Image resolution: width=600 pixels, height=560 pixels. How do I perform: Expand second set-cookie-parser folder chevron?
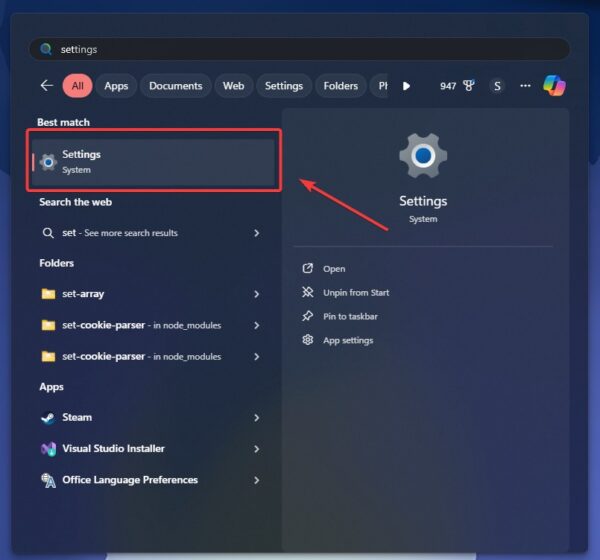[257, 357]
